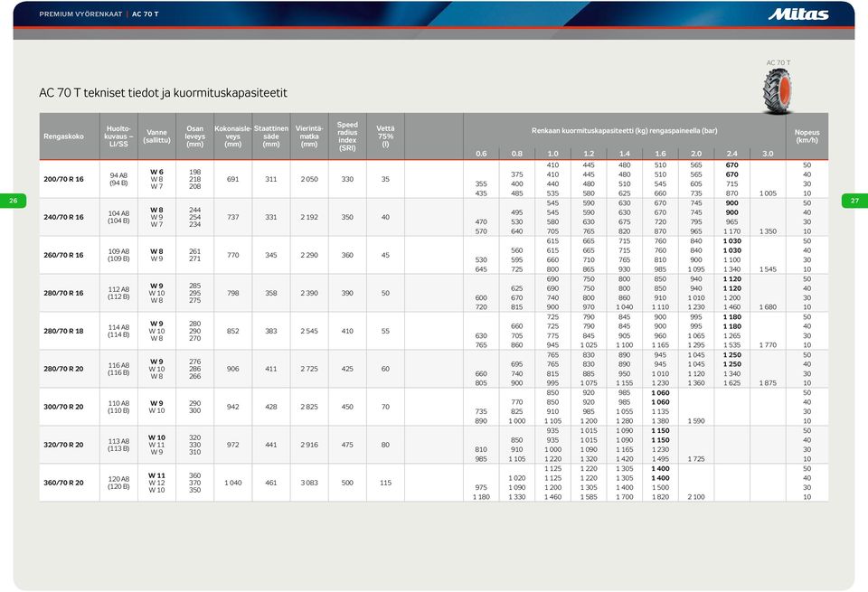This screenshot has height=592, width=868.
Task: Click water volume value 60
Action: pos(385,369)
